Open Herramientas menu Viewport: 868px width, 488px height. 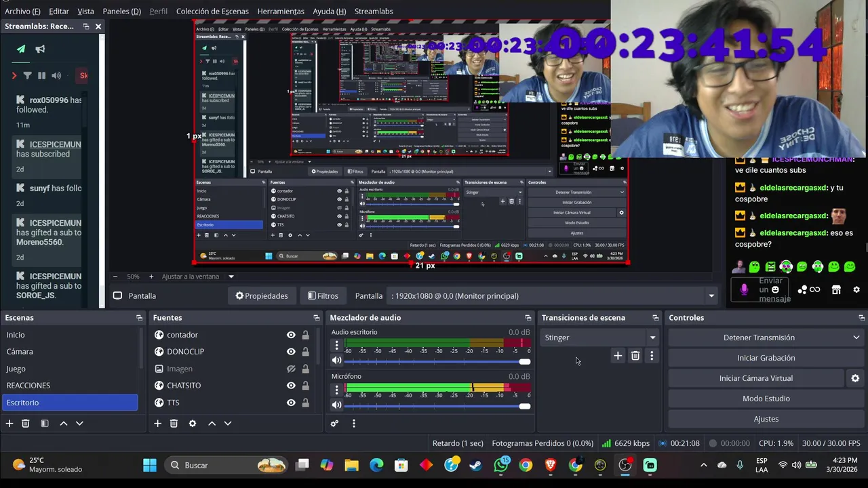click(x=281, y=12)
